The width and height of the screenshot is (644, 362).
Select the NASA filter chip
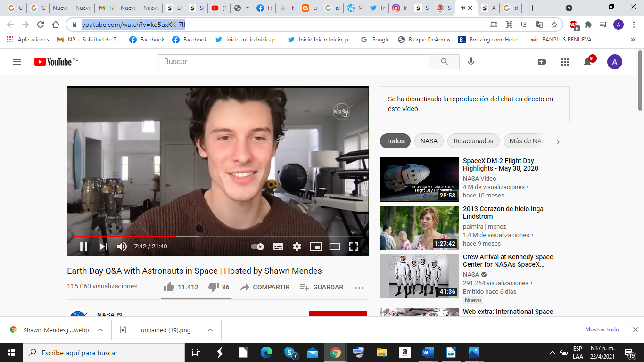429,141
